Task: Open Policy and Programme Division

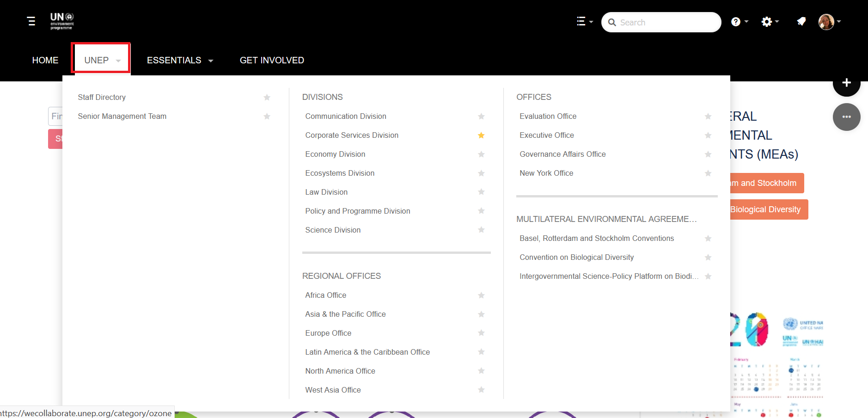Action: 358,211
